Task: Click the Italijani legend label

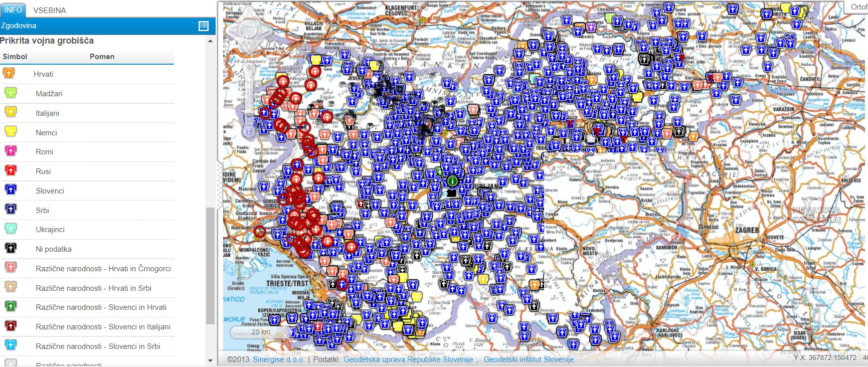Action: [47, 113]
